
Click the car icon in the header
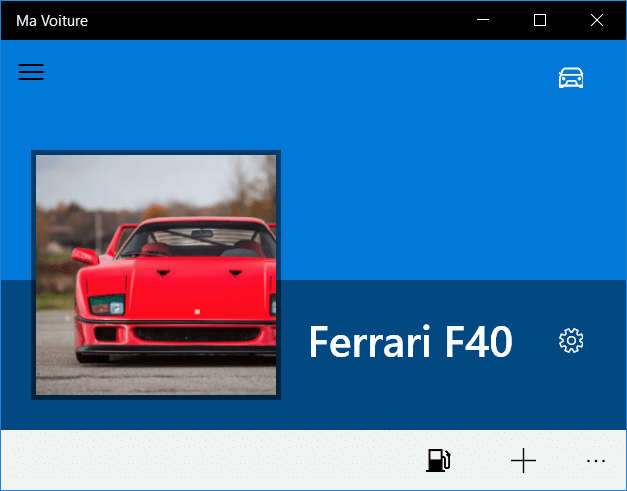[x=571, y=78]
